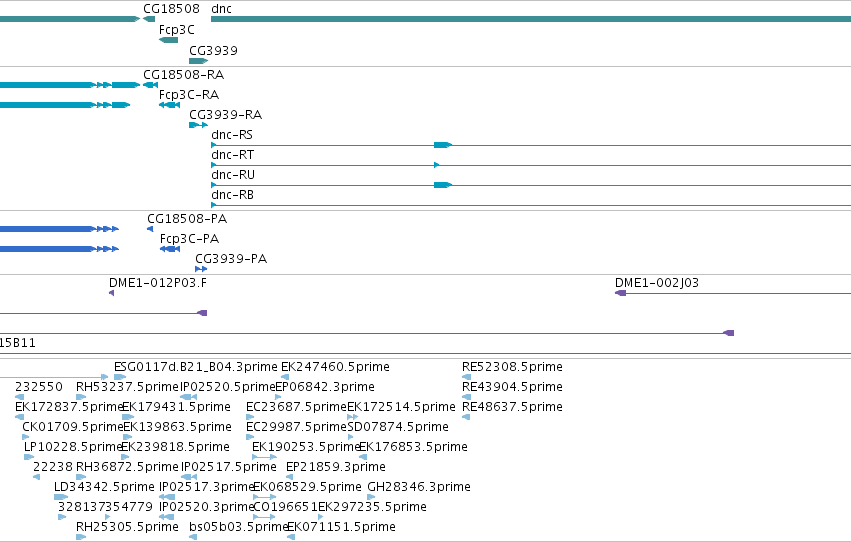Viewport: 851px width, 542px height.
Task: Select the EK176853.5prime EST label
Action: [413, 447]
